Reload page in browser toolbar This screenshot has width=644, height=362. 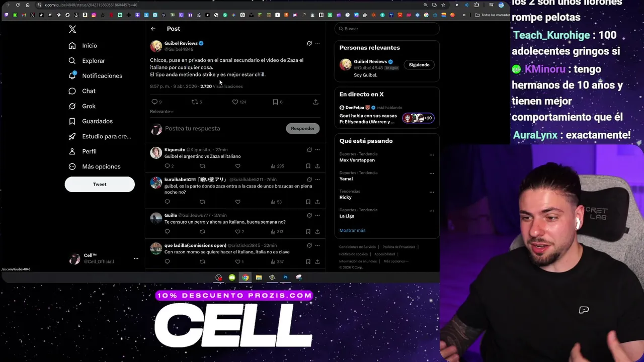(x=18, y=5)
